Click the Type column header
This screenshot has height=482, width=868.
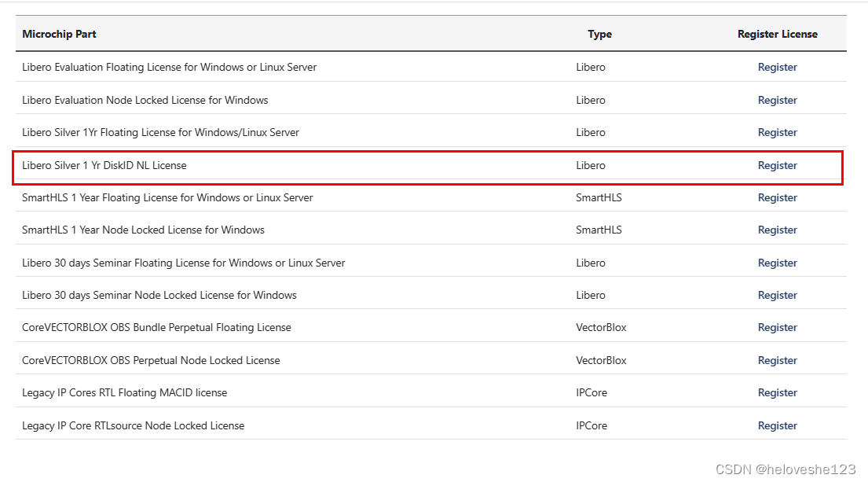[x=599, y=34]
